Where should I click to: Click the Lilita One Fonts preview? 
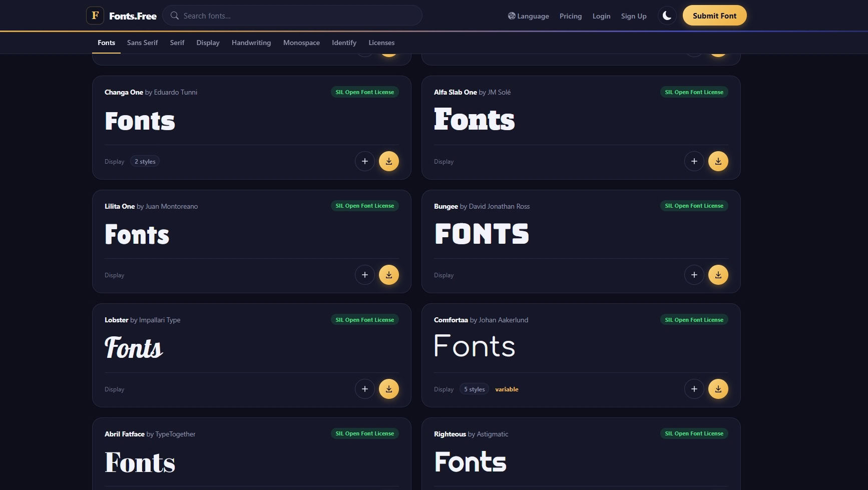pyautogui.click(x=137, y=235)
